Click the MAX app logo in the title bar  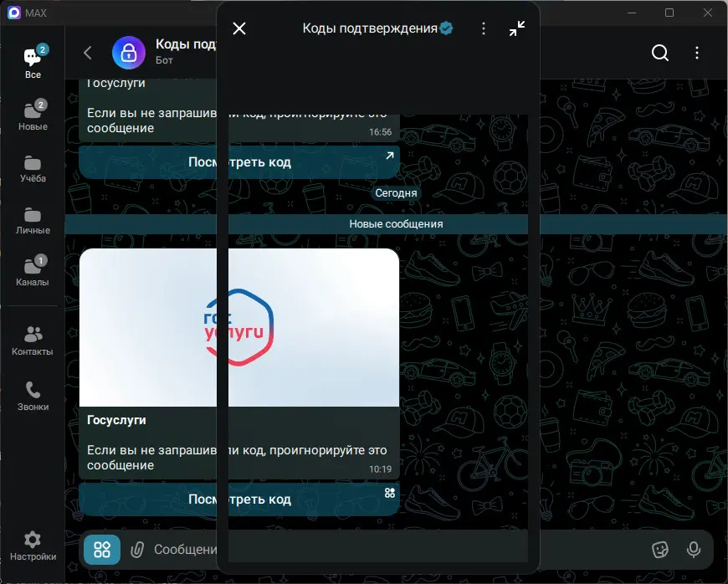click(x=14, y=13)
